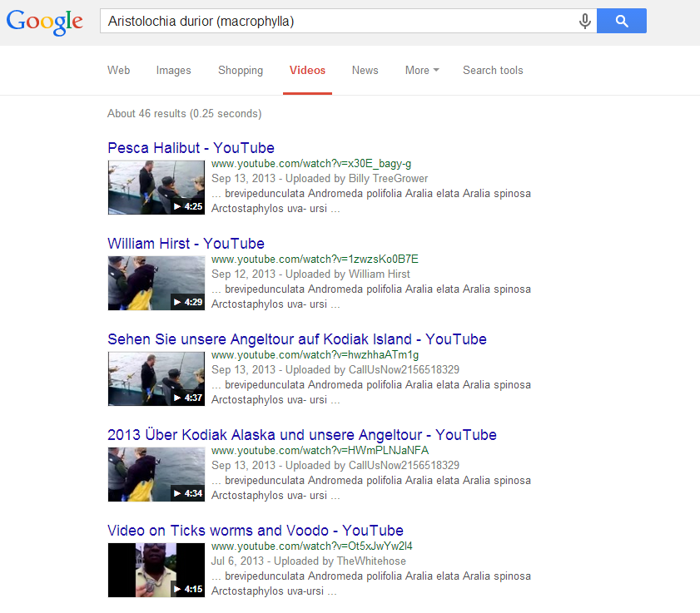This screenshot has height=613, width=700.
Task: Play the Pesca Halibut 4:25 thumbnail
Action: tap(156, 187)
